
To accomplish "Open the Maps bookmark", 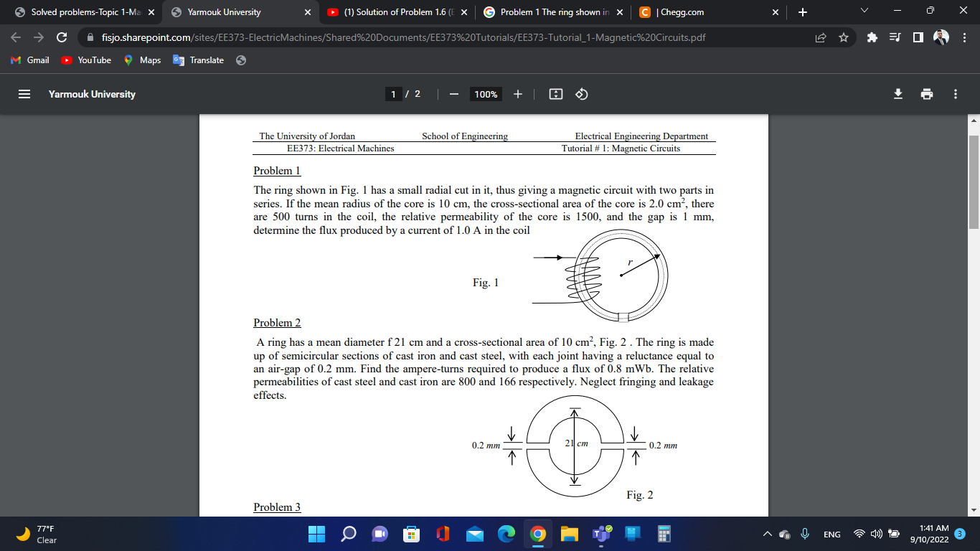I will 142,60.
